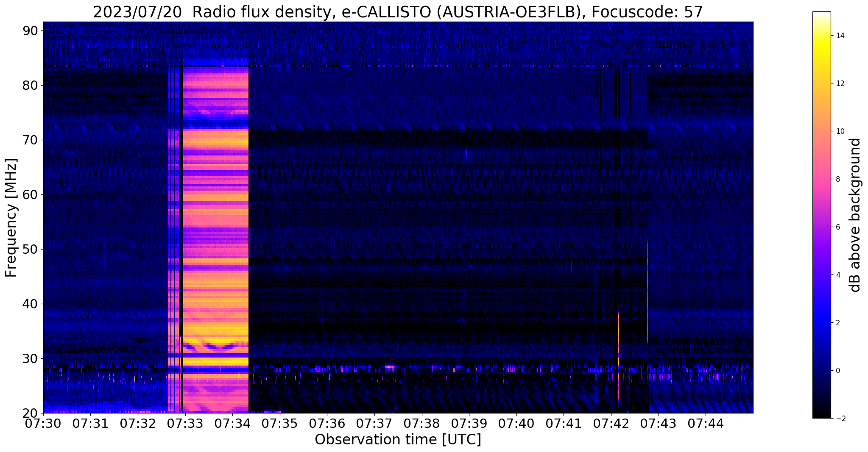Click the 07:30 time tick label

43,424
